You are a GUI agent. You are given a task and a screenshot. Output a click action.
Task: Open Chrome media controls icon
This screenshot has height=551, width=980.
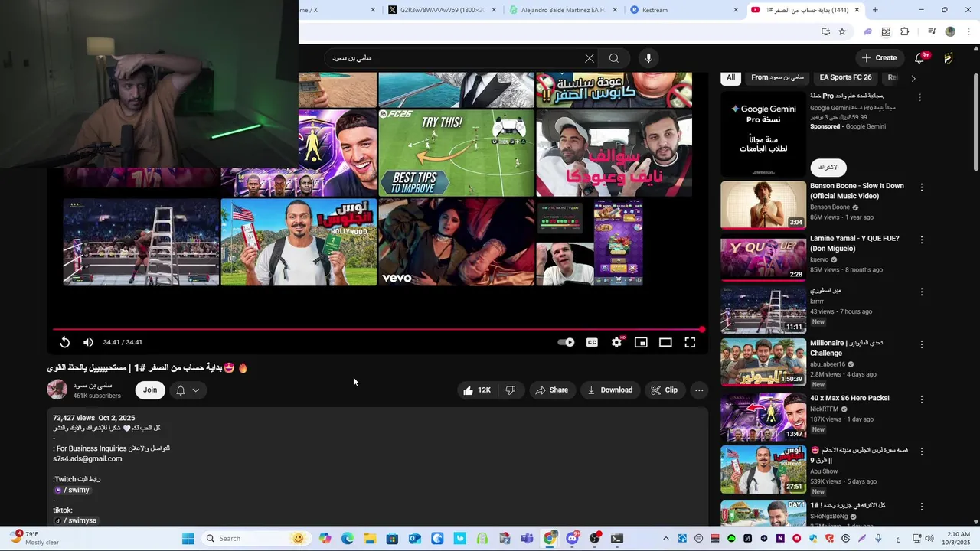(x=932, y=31)
